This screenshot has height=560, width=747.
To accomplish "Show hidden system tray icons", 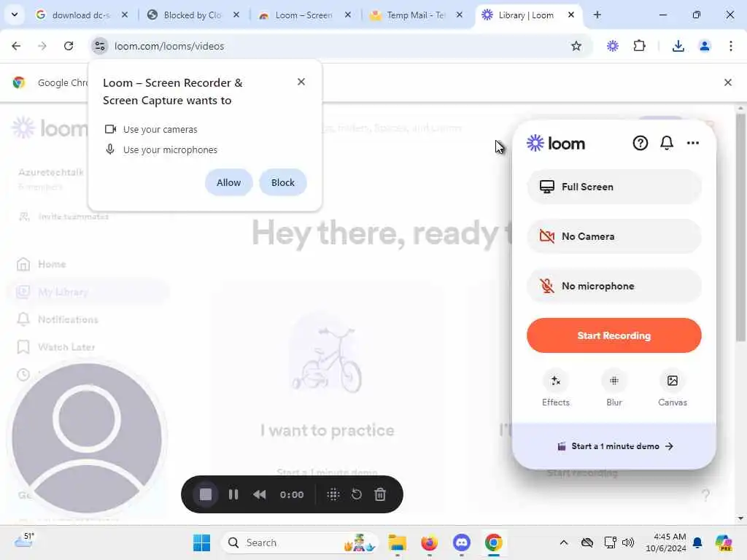I will tap(564, 542).
